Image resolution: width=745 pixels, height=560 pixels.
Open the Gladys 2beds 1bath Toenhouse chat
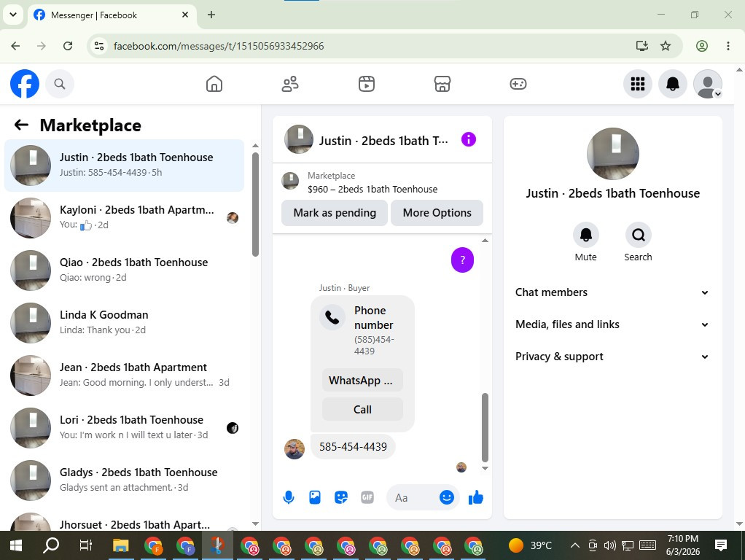124,480
